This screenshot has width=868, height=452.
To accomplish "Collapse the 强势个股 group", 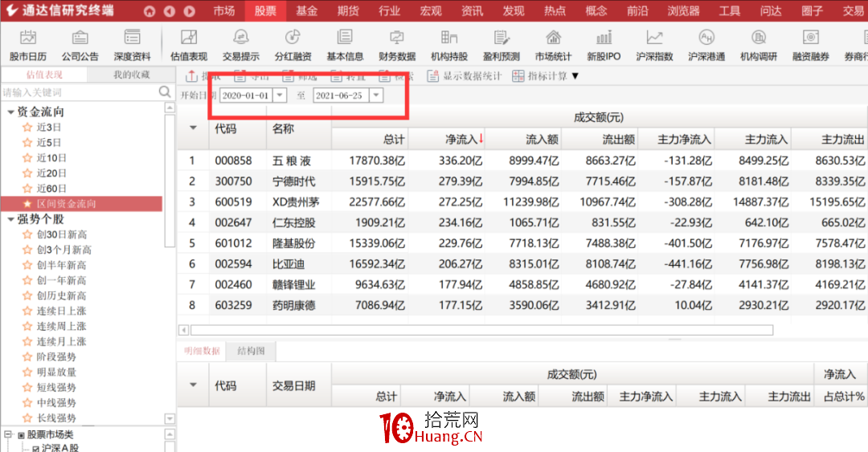I will pyautogui.click(x=10, y=219).
